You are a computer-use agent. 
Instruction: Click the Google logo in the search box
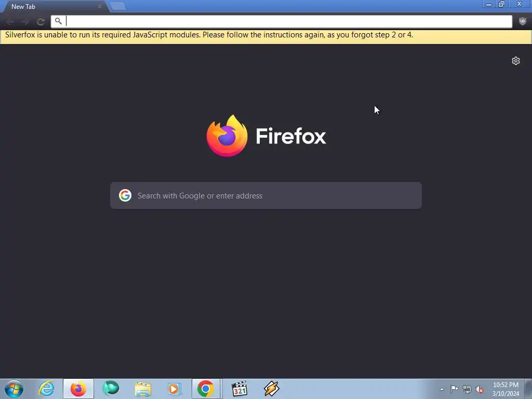(x=125, y=195)
